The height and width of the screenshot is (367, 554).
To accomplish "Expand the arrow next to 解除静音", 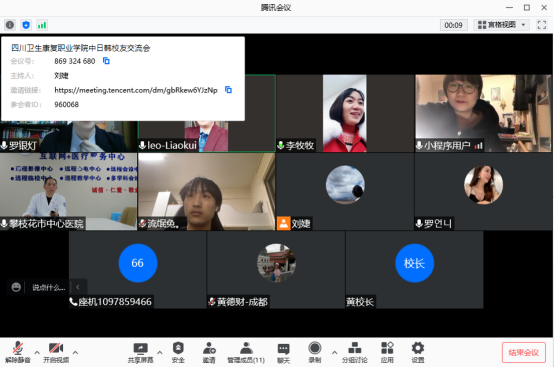I will pyautogui.click(x=37, y=352).
